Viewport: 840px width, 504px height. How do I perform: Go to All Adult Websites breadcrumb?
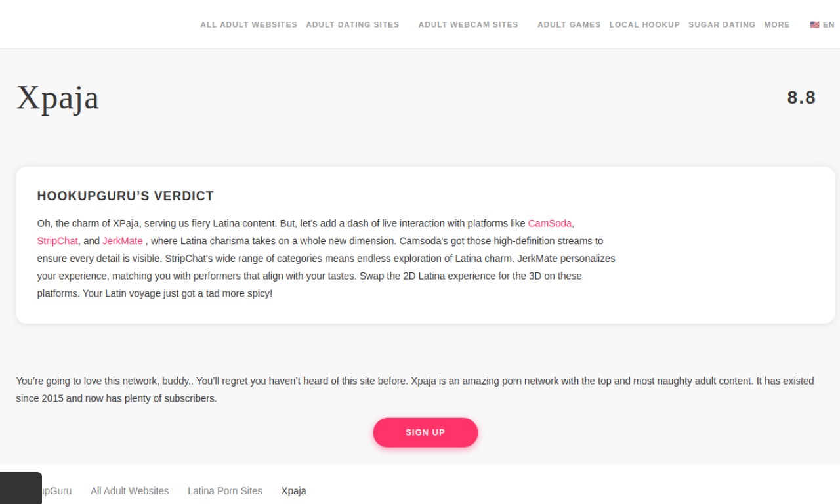point(129,491)
